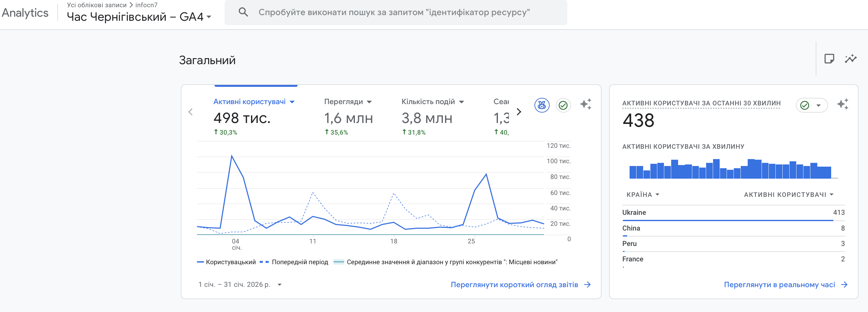Viewport: 868px width, 312px height.
Task: Click the search magnifier icon
Action: (243, 13)
